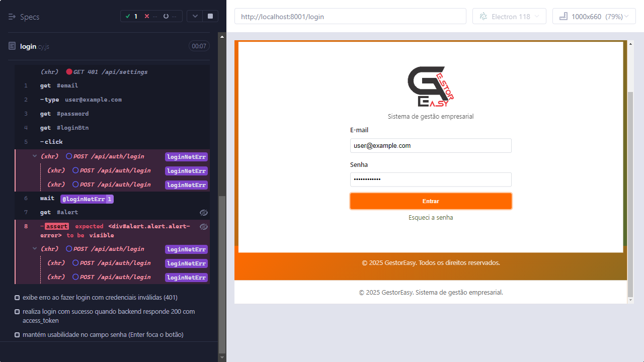This screenshot has height=362, width=644.
Task: Click the Specs list expand icon
Action: point(12,17)
